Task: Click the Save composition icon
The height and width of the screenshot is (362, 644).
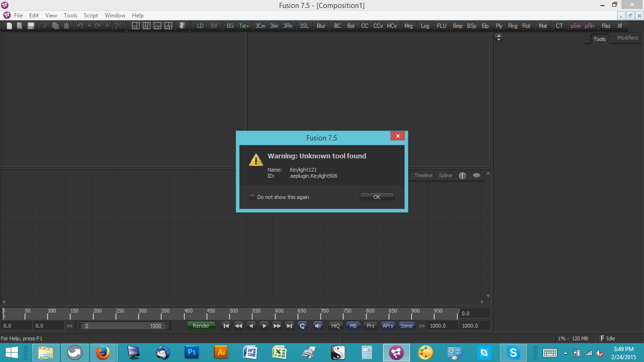Action: tap(31, 26)
